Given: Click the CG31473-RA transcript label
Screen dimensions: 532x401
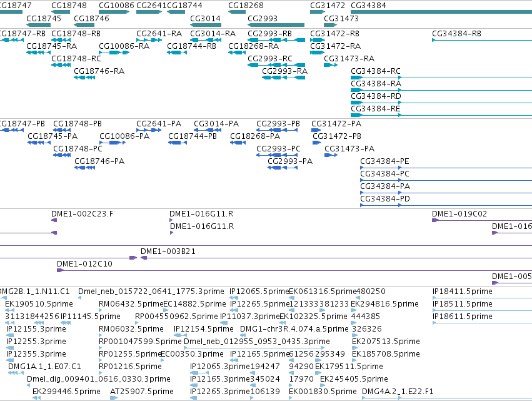Looking at the screenshot, I should tap(349, 59).
